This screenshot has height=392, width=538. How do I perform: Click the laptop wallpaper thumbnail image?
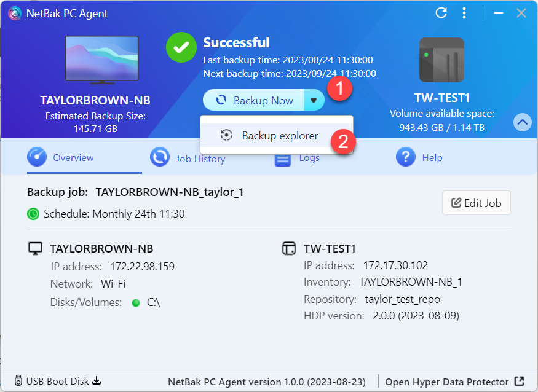pyautogui.click(x=101, y=59)
